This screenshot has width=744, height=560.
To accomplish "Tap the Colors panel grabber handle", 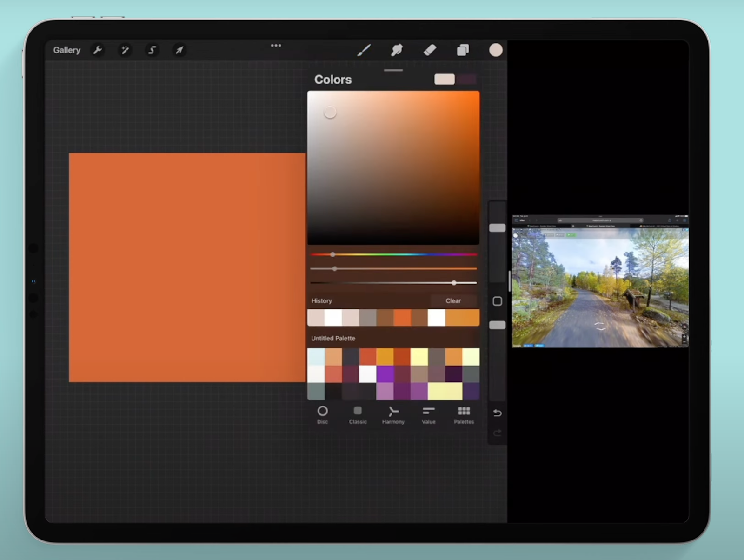I will pyautogui.click(x=393, y=70).
